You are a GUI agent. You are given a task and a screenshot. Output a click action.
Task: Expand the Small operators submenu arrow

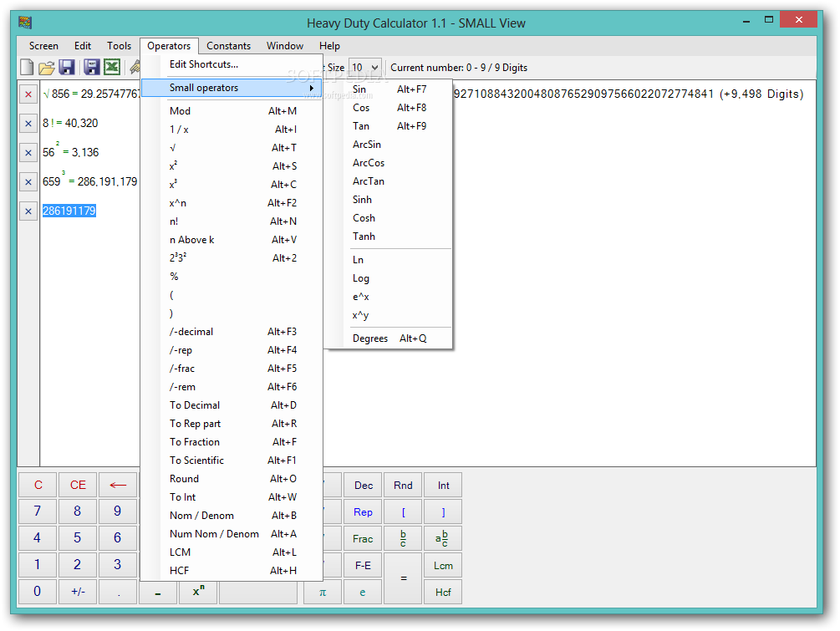tap(311, 88)
